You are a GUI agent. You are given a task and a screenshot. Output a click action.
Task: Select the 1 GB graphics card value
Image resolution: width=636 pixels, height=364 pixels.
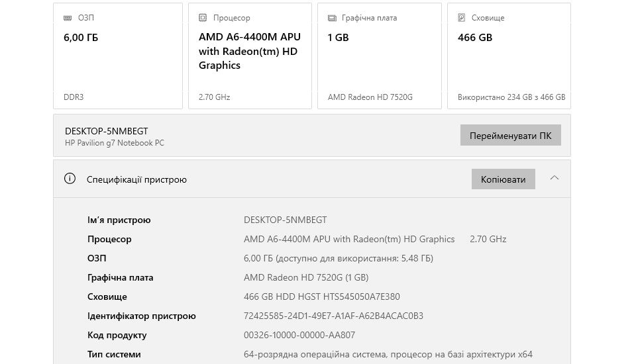339,37
